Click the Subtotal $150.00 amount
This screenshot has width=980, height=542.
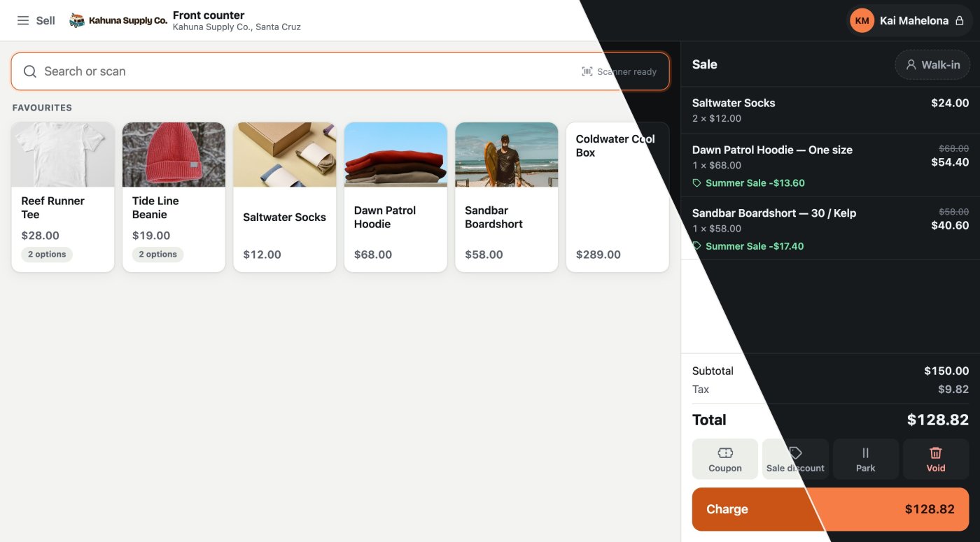946,371
